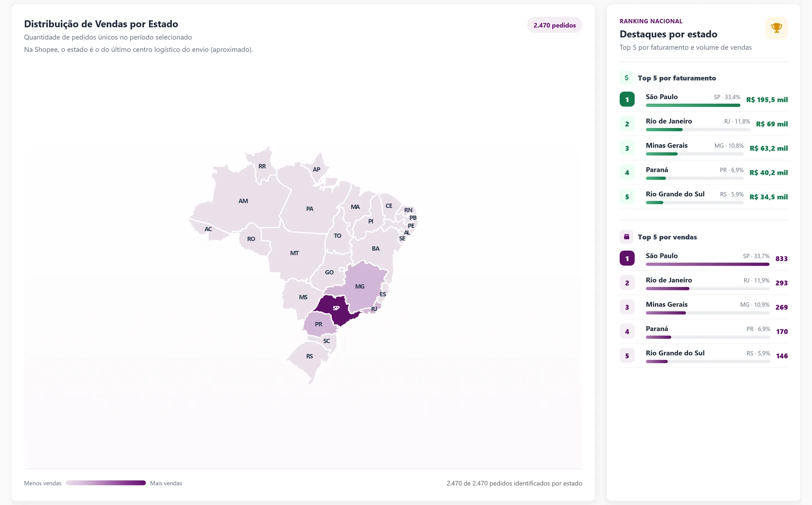This screenshot has height=505, width=812.
Task: Click the rank 1 badge in vendas list
Action: [627, 258]
